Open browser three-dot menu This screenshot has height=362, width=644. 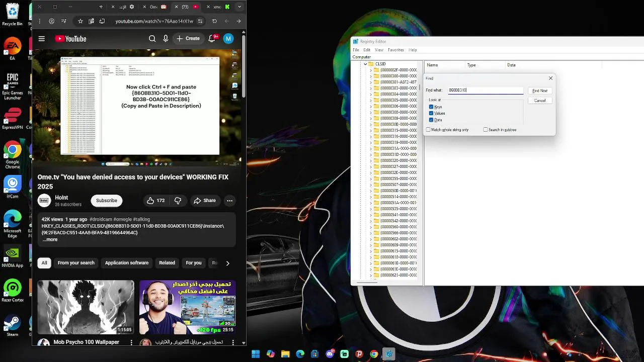coord(39,21)
